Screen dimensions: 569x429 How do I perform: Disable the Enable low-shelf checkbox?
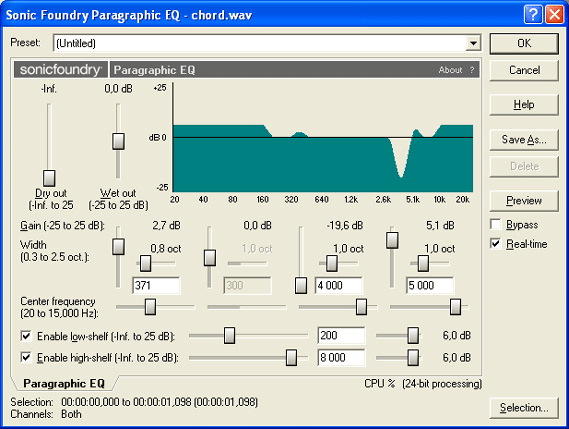(x=26, y=336)
